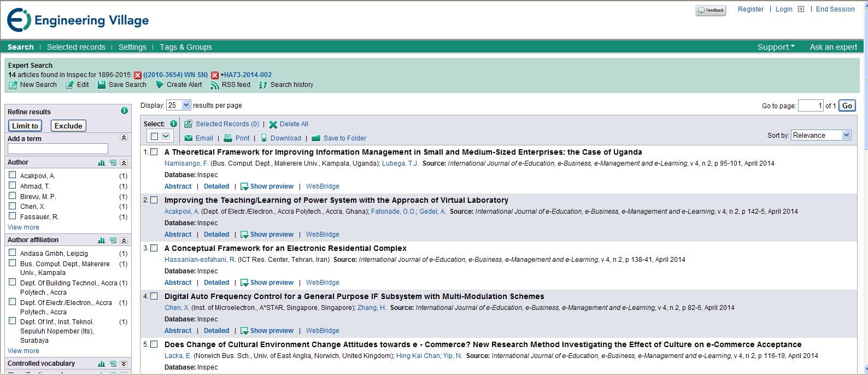Viewport: 868px width, 375px height.
Task: Collapse the Add a term section
Action: (x=124, y=138)
